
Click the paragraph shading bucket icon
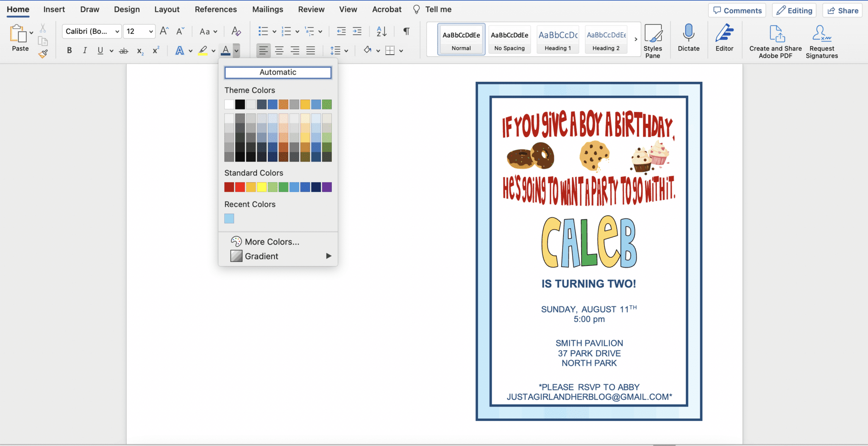coord(367,50)
